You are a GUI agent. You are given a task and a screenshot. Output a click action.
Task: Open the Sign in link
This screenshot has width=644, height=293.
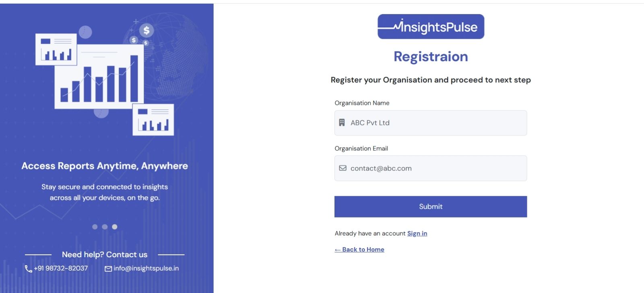click(x=417, y=234)
